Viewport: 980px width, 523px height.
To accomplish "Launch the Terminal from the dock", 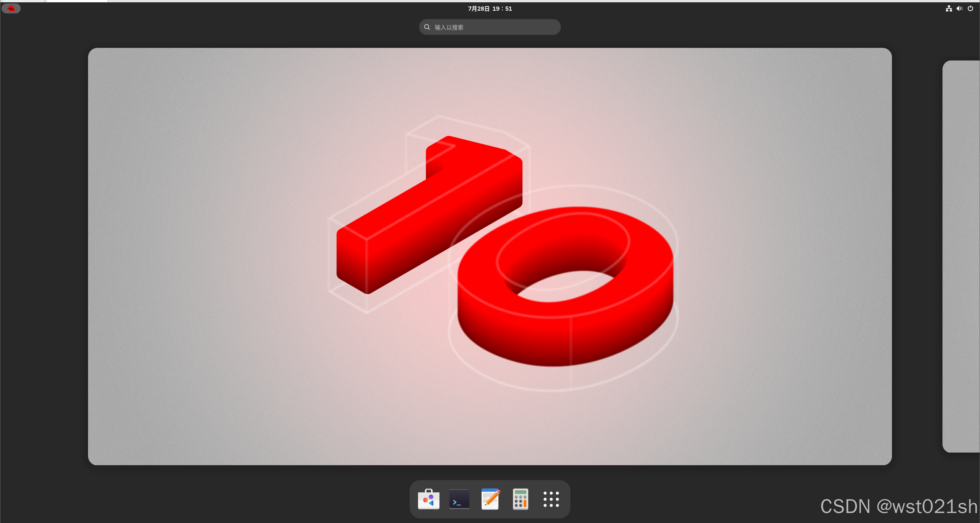I will pyautogui.click(x=459, y=499).
